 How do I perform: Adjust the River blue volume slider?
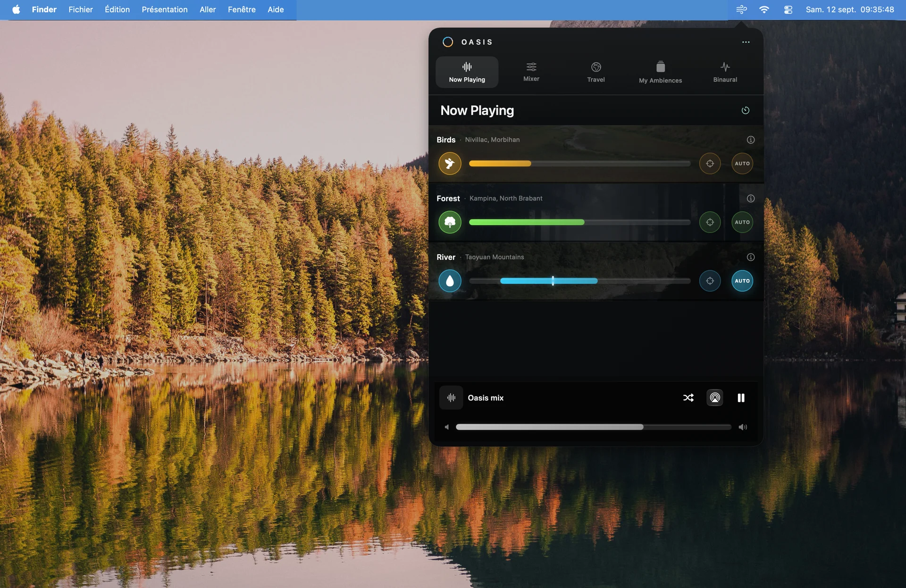(579, 281)
